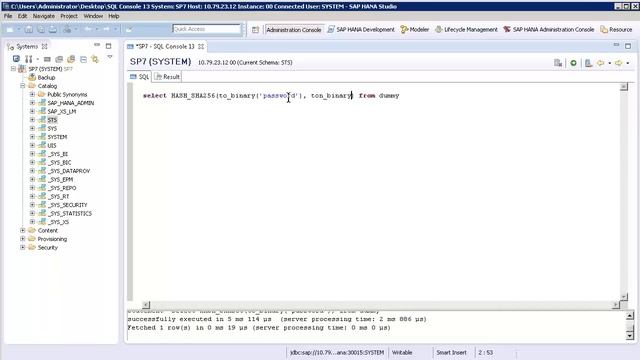
Task: Open the Systems view menu triangle
Action: coord(110,58)
